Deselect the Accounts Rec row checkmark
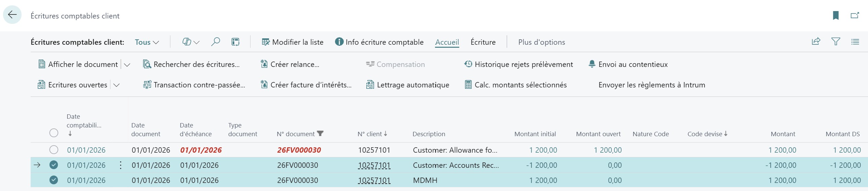The height and width of the screenshot is (191, 868). 54,165
